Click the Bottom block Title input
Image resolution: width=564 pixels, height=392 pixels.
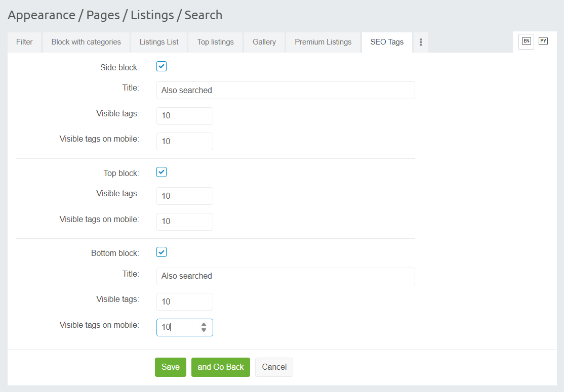(286, 276)
